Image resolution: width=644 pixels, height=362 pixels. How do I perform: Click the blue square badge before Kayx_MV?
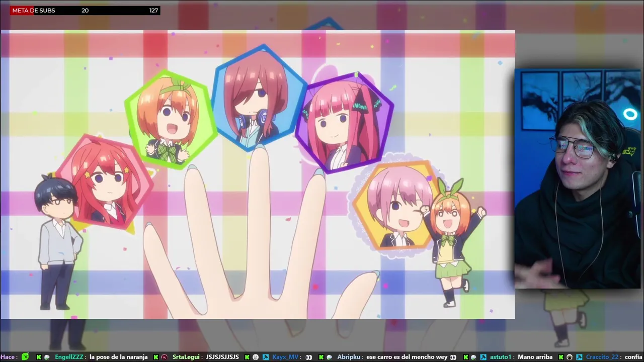[x=265, y=357]
